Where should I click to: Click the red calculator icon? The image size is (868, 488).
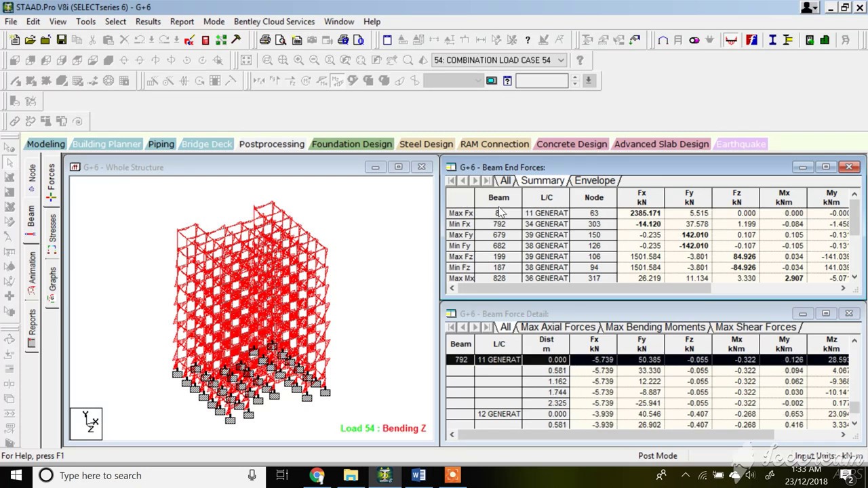pyautogui.click(x=205, y=40)
